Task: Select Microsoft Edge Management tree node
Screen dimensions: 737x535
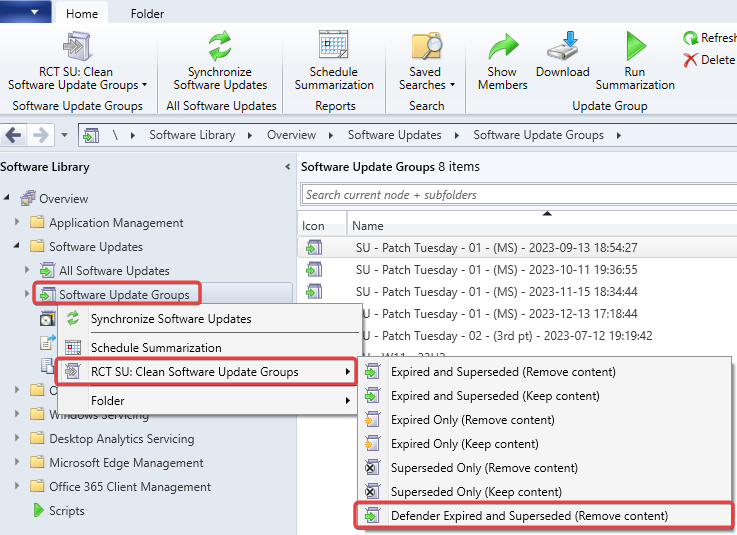Action: click(126, 463)
